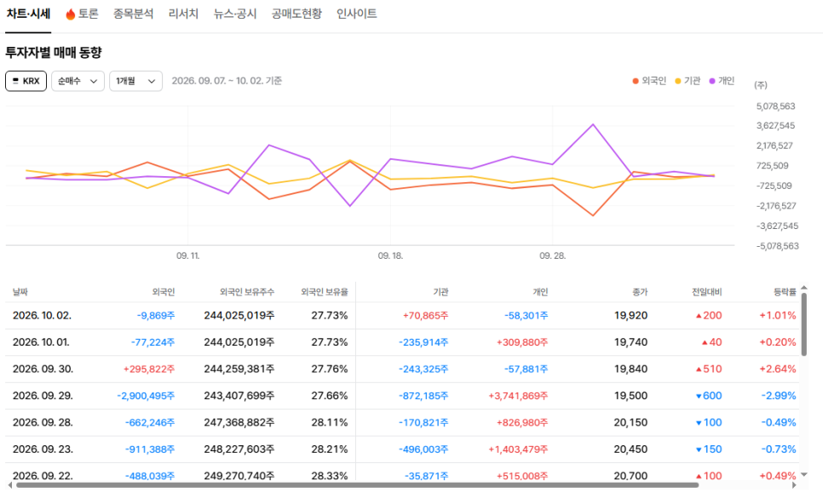Click the 등락률 column header

785,292
